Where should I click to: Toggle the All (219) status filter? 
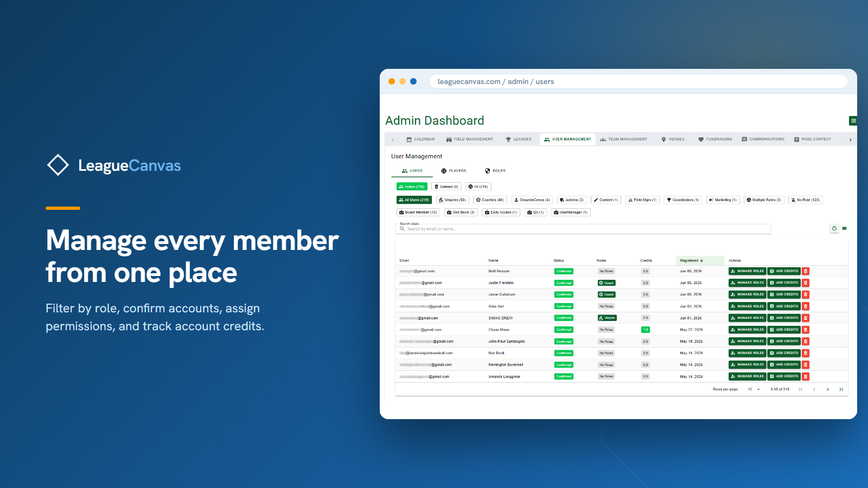478,187
